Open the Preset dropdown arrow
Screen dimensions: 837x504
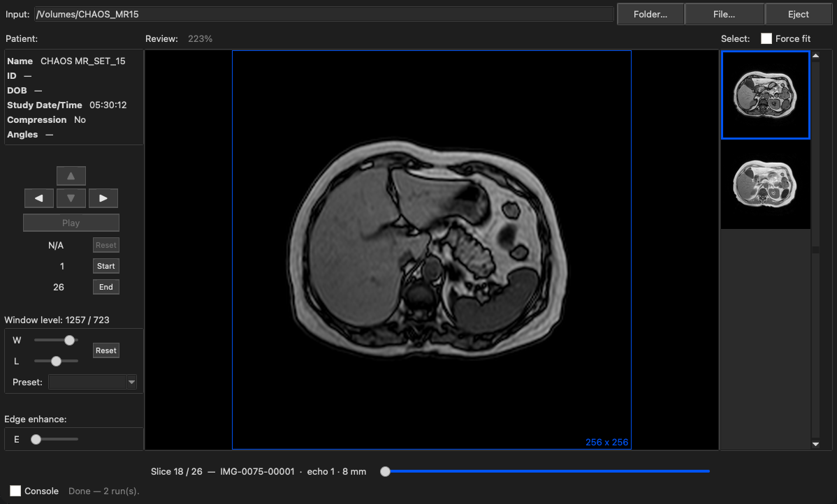(x=131, y=382)
